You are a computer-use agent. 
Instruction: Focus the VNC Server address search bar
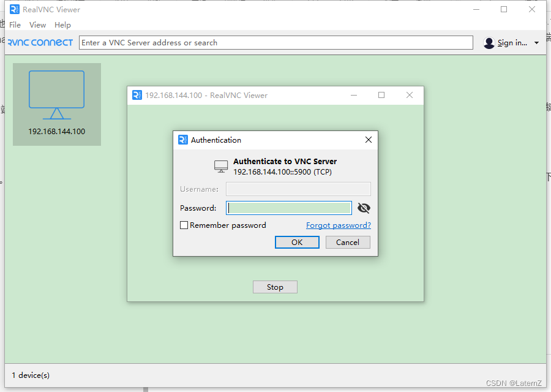coord(276,42)
